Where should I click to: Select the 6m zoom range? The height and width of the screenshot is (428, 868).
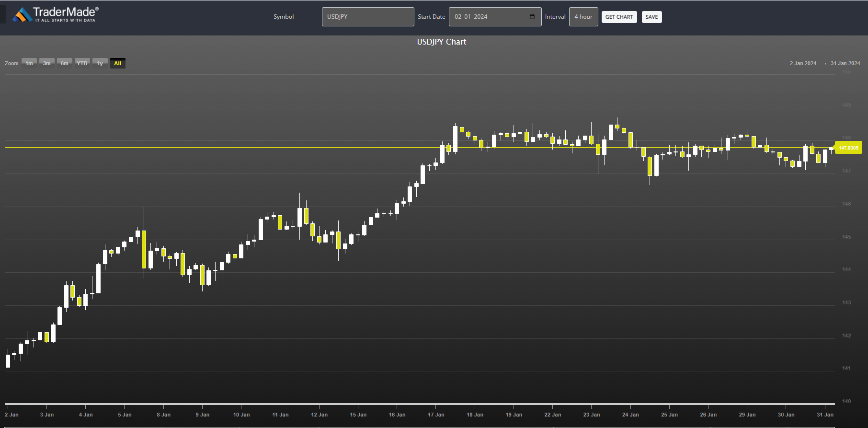coord(65,63)
